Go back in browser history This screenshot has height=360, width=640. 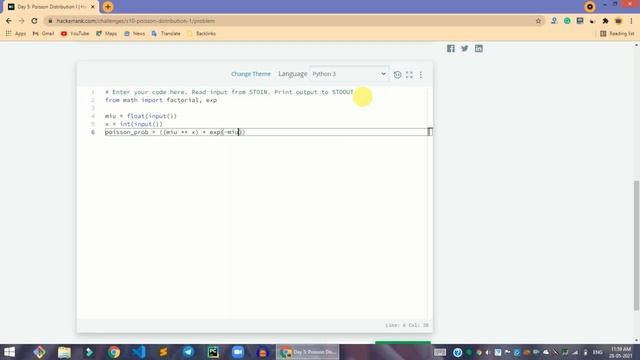tap(9, 21)
